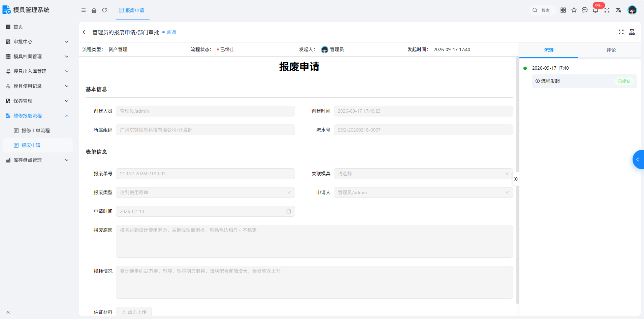Switch to the 流转 tab

tap(549, 50)
